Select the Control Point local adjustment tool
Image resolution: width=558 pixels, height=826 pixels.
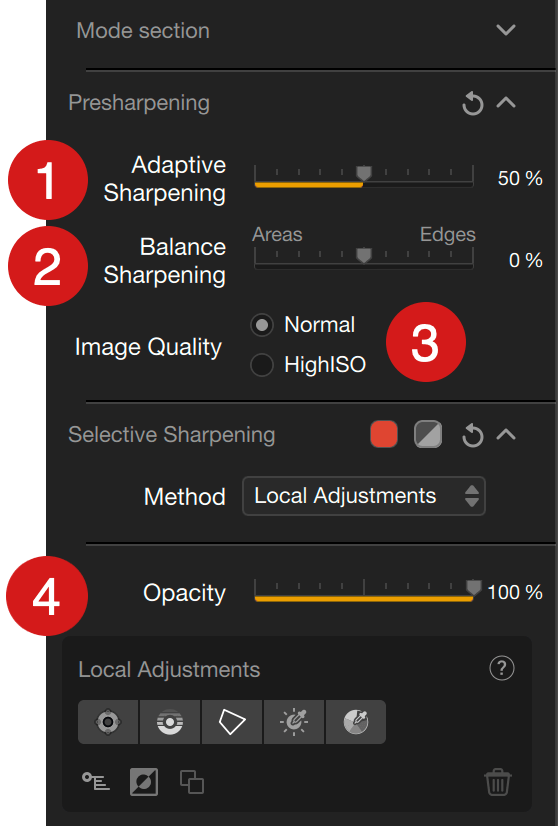point(108,722)
